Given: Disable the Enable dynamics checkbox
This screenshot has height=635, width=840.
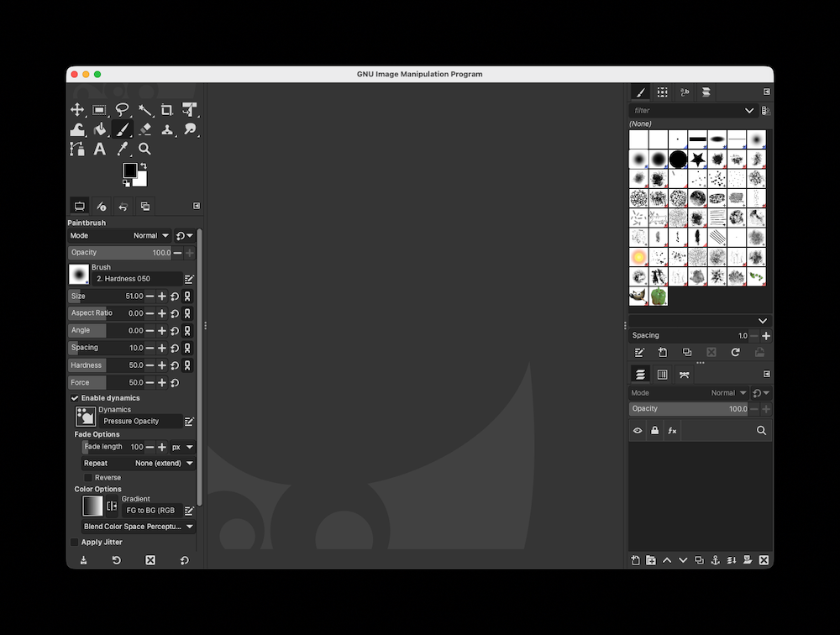Looking at the screenshot, I should click(73, 397).
